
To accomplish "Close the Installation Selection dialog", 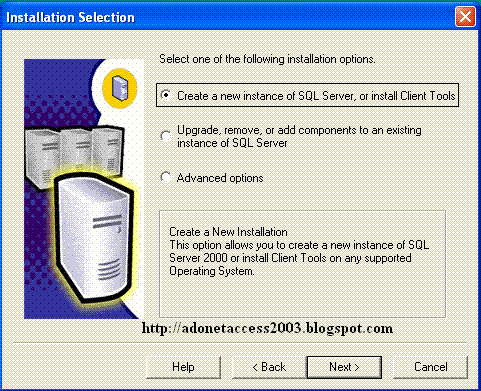I will point(465,16).
